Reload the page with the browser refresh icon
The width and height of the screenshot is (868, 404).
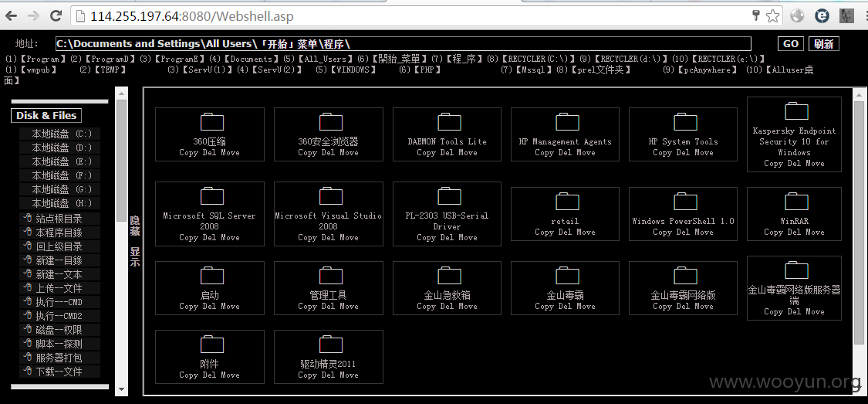coord(56,16)
